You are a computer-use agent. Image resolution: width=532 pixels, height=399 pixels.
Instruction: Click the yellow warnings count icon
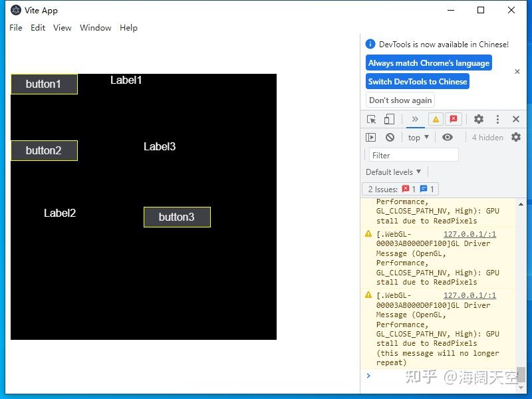[x=436, y=119]
